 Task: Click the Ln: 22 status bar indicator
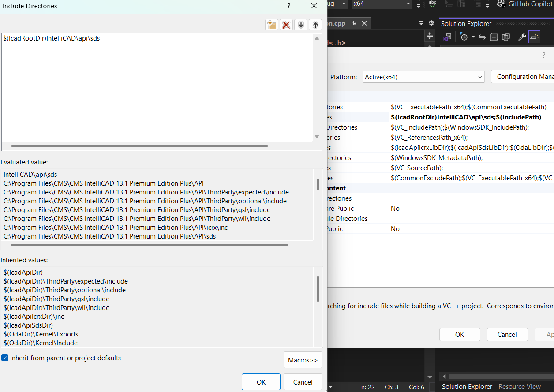(367, 387)
